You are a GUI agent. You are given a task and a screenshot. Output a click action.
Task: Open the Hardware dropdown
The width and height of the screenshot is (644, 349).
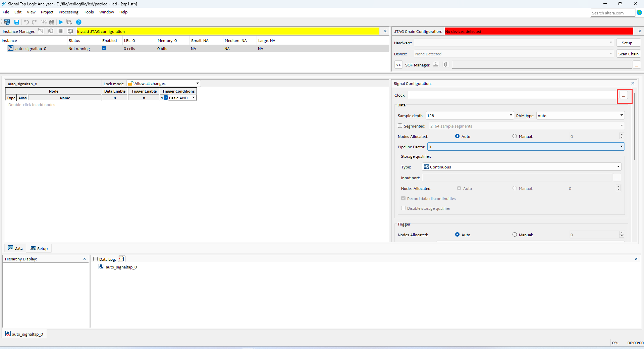pyautogui.click(x=514, y=43)
